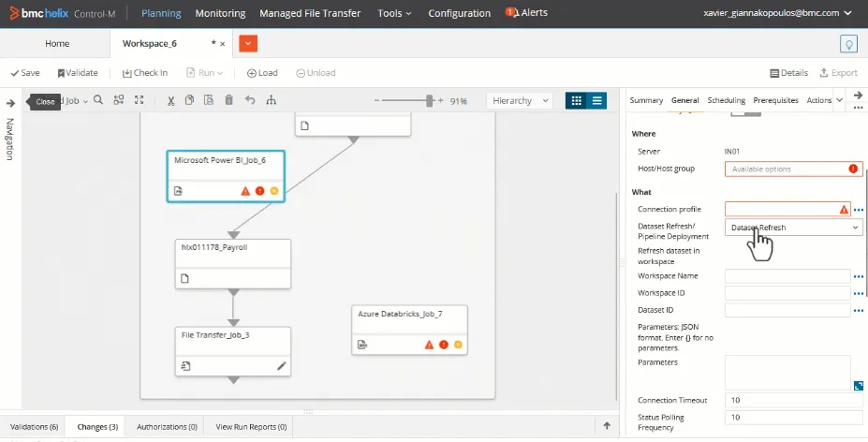Click the undo arrow icon
The height and width of the screenshot is (442, 868).
250,100
